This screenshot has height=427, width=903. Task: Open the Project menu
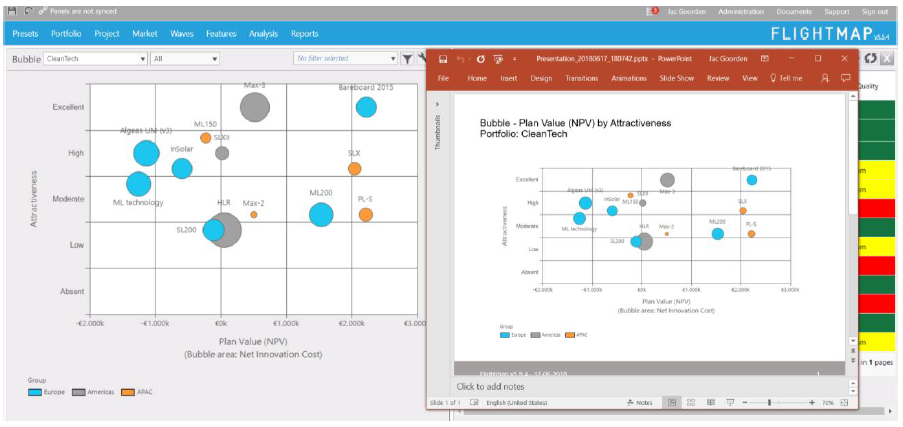107,34
